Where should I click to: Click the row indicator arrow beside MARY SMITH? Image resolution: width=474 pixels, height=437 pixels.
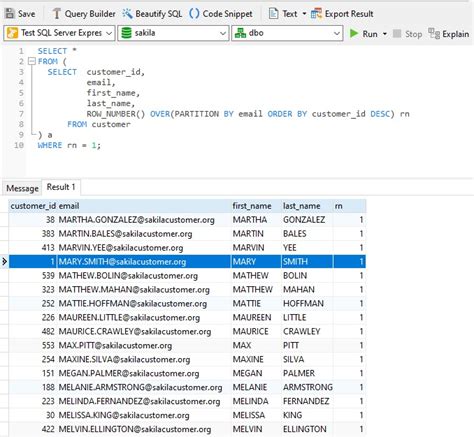point(4,262)
